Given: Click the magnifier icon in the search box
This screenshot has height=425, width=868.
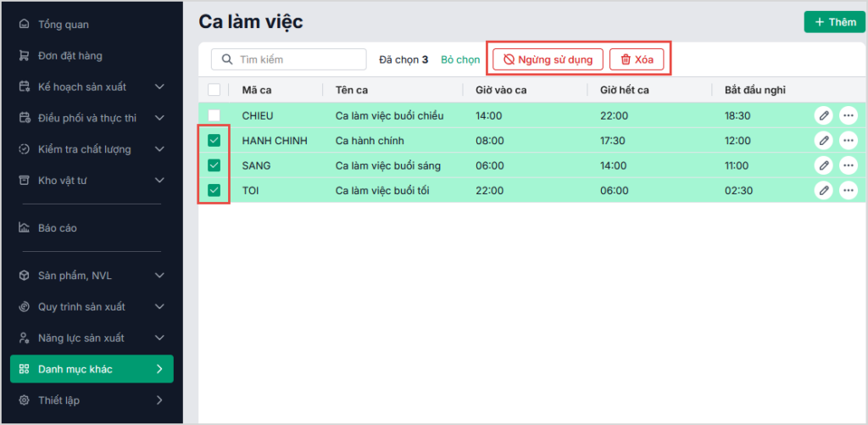Looking at the screenshot, I should [x=227, y=59].
